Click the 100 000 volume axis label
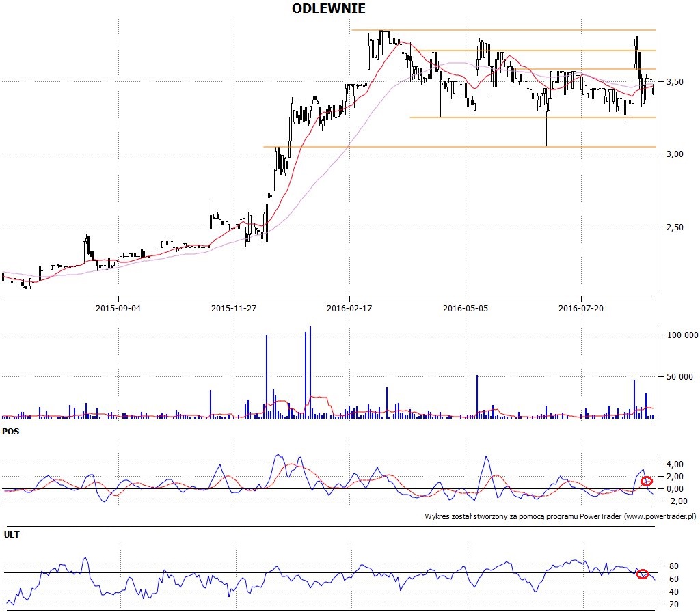 click(682, 335)
